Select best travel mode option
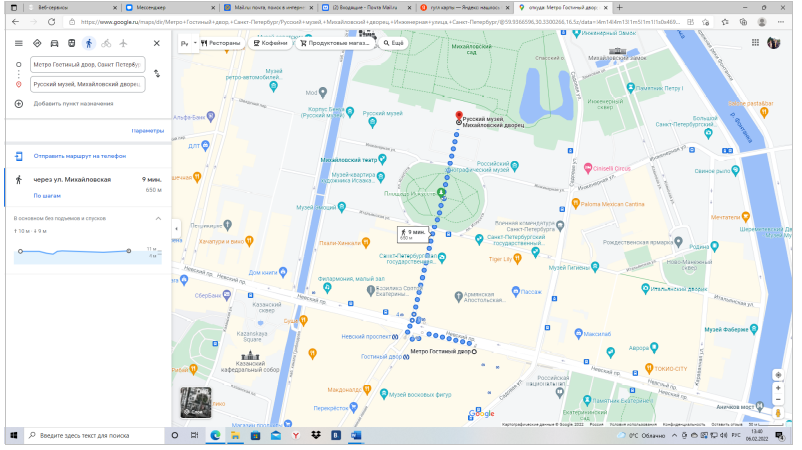The width and height of the screenshot is (802, 450). click(x=37, y=43)
